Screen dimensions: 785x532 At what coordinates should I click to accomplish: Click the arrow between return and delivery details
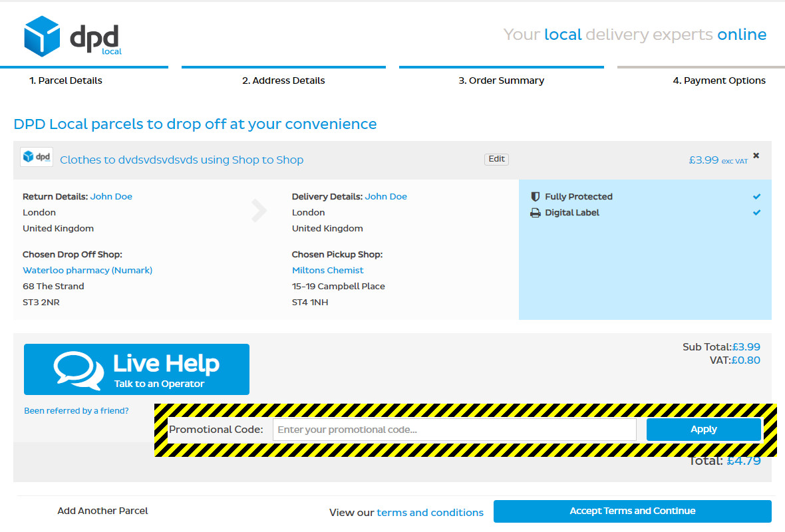click(258, 210)
